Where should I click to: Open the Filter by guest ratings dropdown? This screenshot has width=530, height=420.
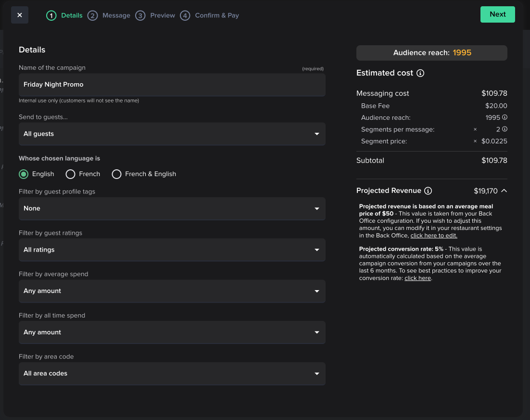tap(172, 250)
